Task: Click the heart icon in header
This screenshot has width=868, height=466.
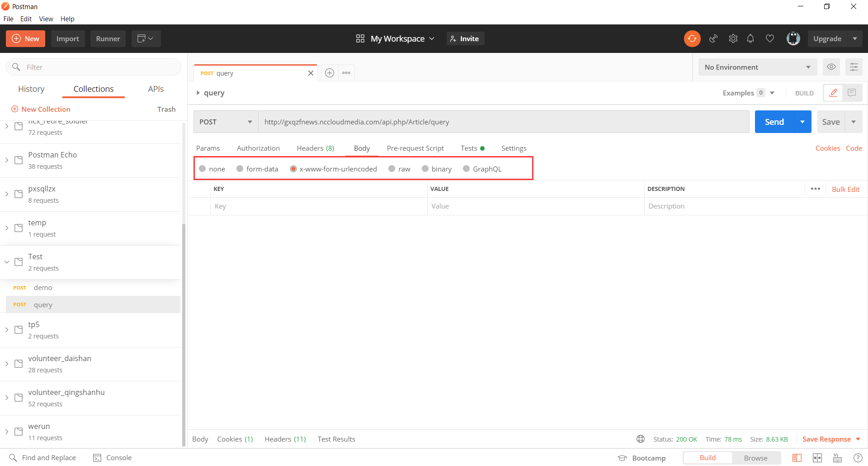Action: tap(770, 38)
